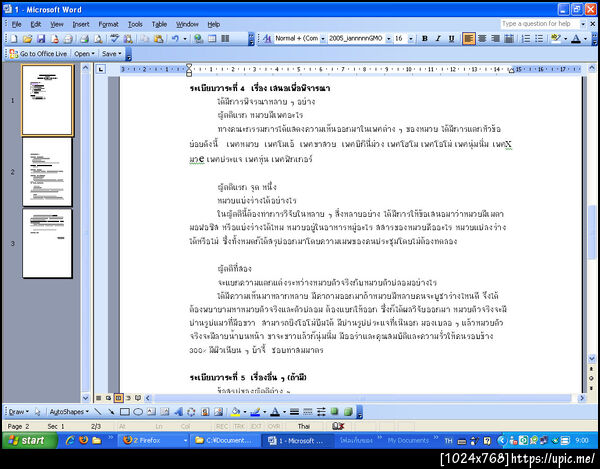Viewport: 600px width, 469px height.
Task: Apply Font Color on Drawing toolbar
Action: point(275,412)
